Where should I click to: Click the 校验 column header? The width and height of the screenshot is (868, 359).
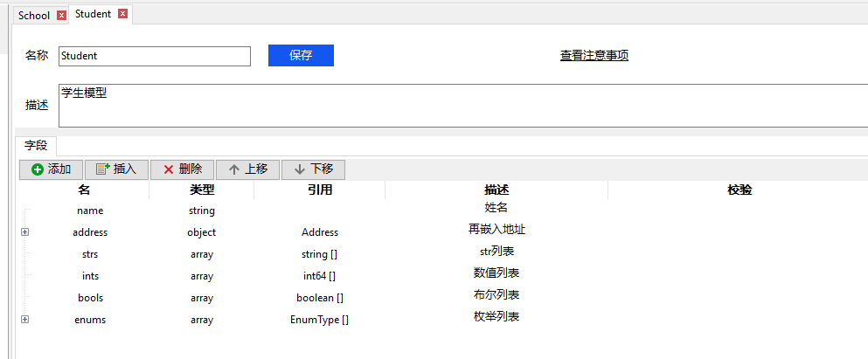click(x=740, y=190)
